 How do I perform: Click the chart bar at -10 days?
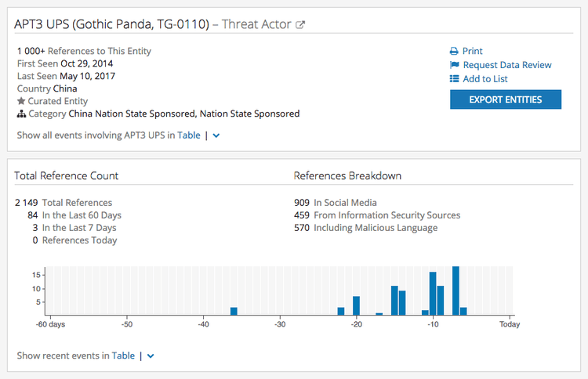[x=433, y=294]
